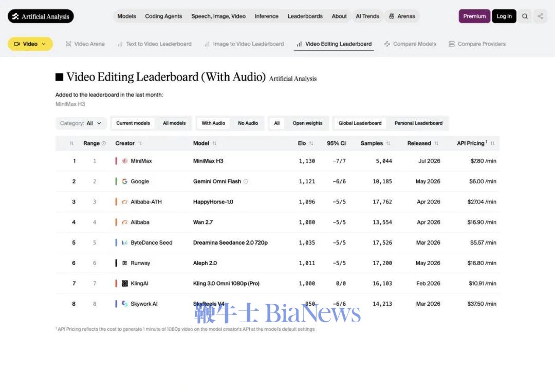Open the search icon in header
The image size is (555, 392).
tap(525, 16)
